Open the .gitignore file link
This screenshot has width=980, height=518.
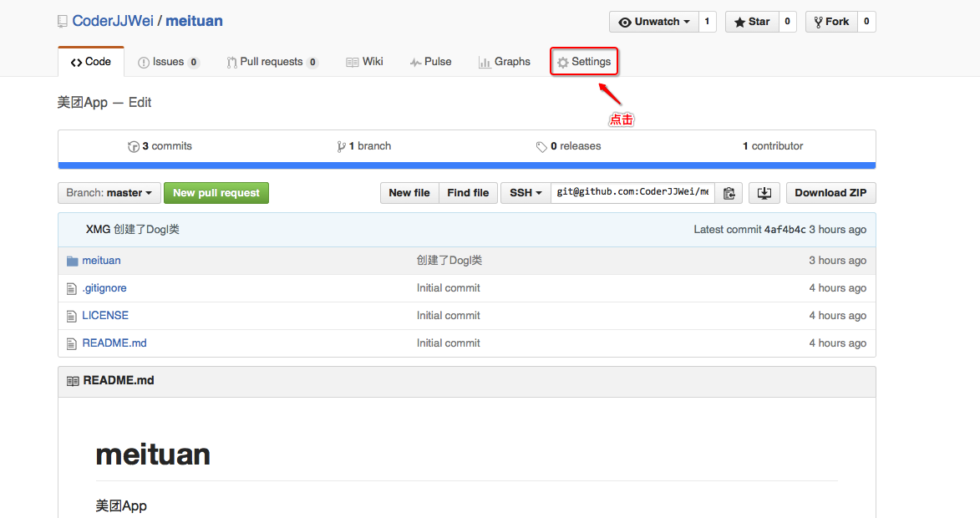tap(104, 288)
